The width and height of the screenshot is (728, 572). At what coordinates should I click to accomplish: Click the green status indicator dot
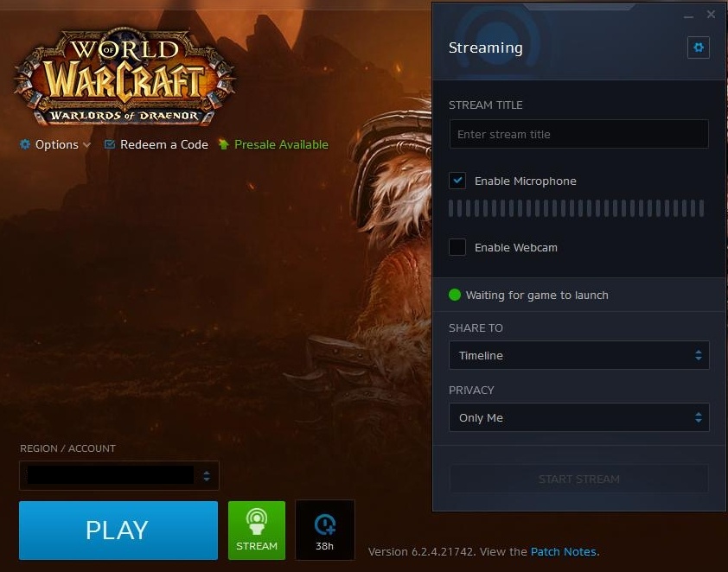455,295
